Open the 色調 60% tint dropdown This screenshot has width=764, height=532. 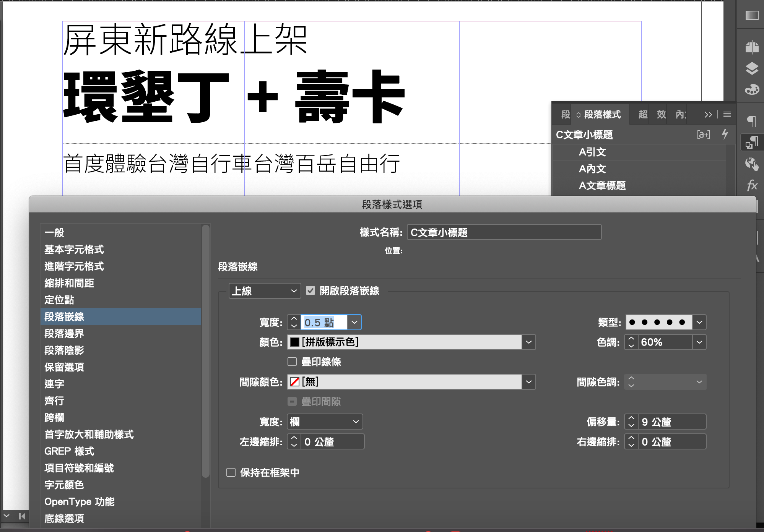699,342
